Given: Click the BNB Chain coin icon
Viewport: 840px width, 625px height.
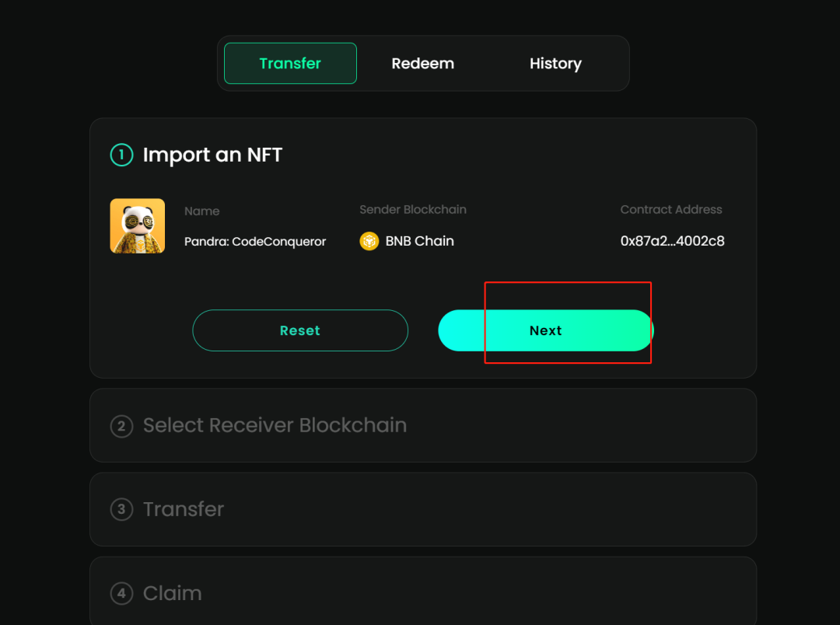Looking at the screenshot, I should (369, 241).
